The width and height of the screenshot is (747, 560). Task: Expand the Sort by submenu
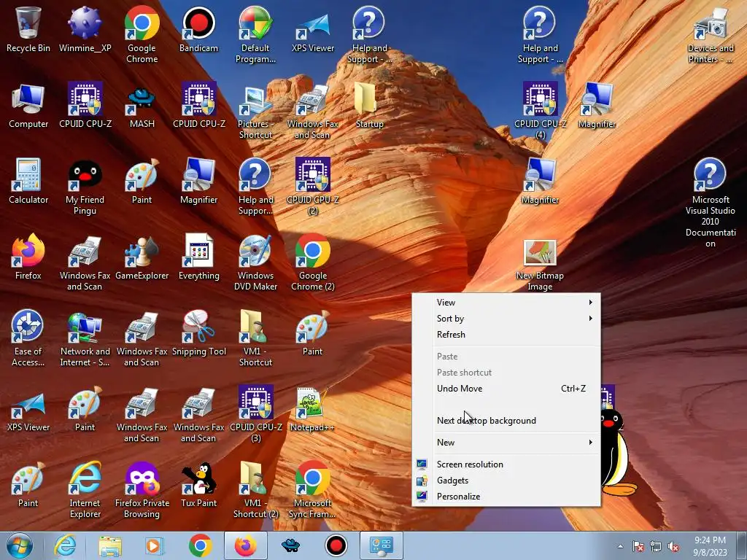click(x=506, y=319)
